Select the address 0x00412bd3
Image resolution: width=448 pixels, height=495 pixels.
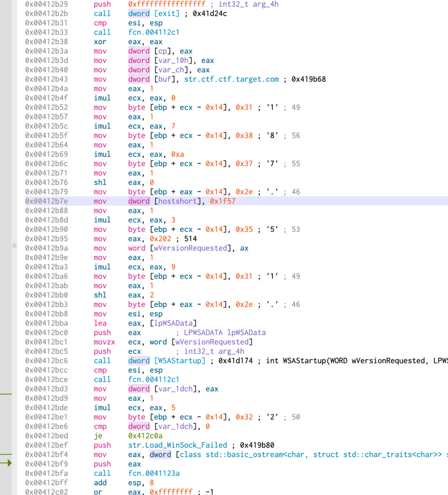(x=46, y=388)
